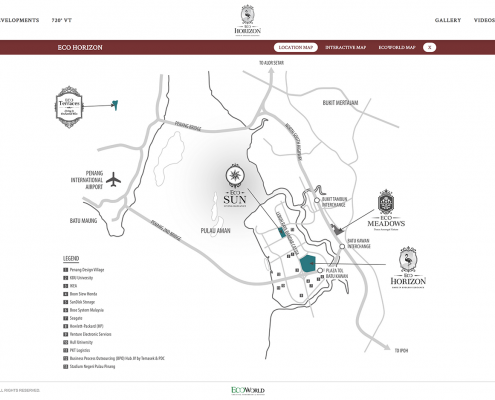Click the Bukit Tambun Interchange circle marker
495x400 pixels.
[x=317, y=200]
